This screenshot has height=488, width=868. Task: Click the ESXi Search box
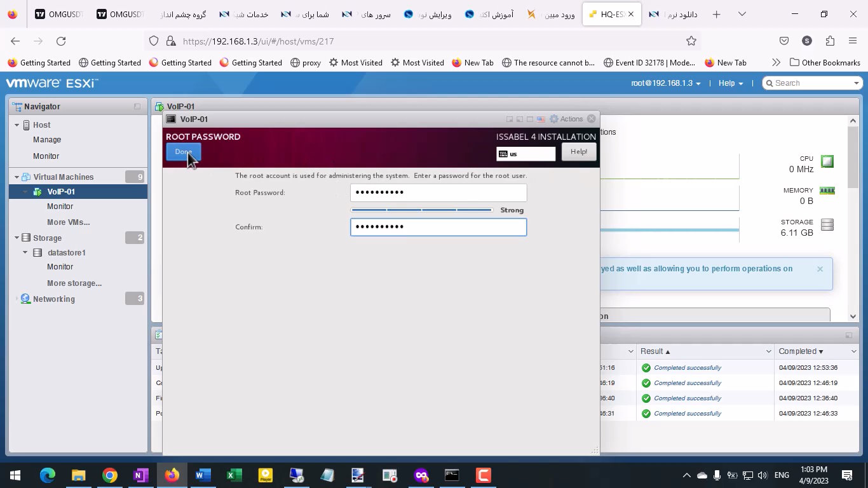pyautogui.click(x=811, y=83)
